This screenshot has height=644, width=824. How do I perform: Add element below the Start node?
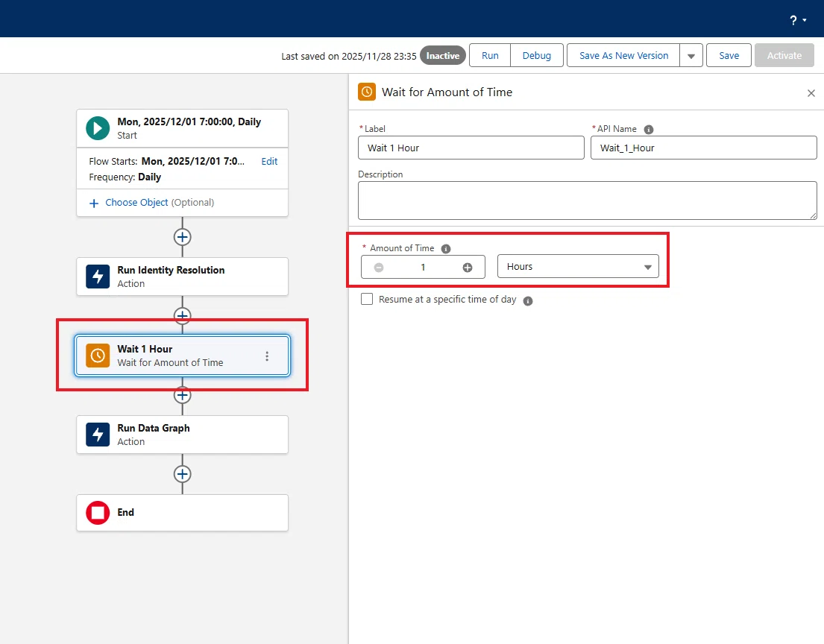tap(183, 237)
